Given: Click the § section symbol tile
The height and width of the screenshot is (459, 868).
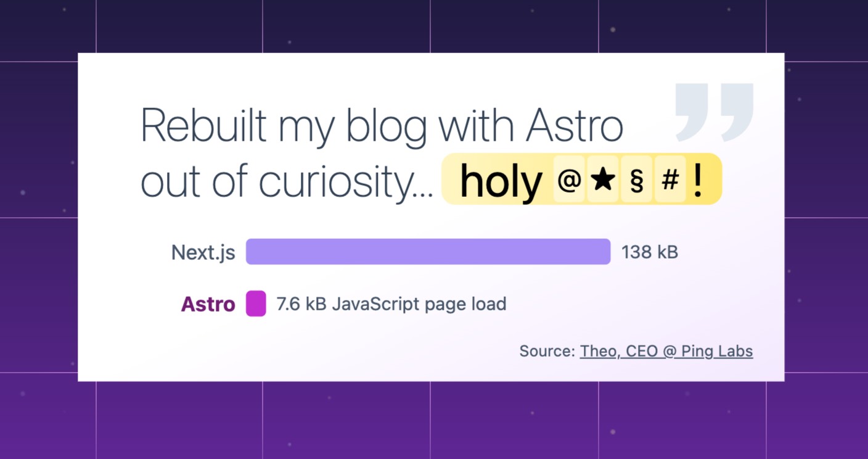Looking at the screenshot, I should click(x=637, y=179).
